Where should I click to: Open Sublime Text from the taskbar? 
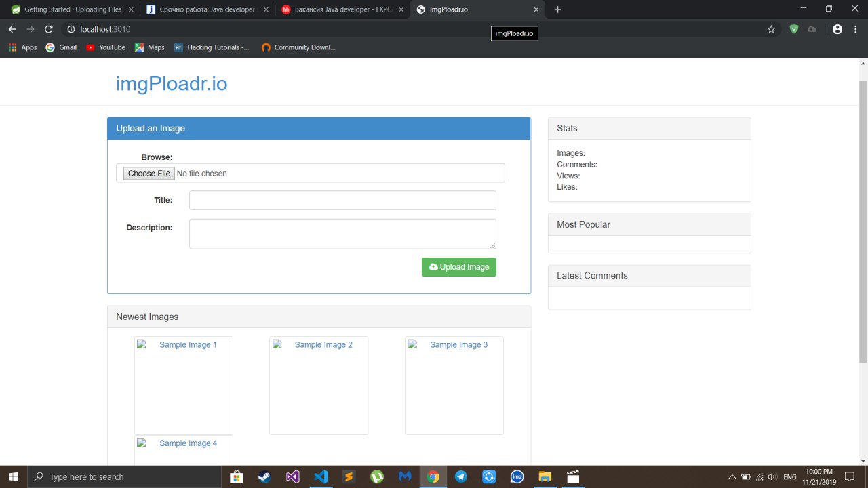[349, 476]
